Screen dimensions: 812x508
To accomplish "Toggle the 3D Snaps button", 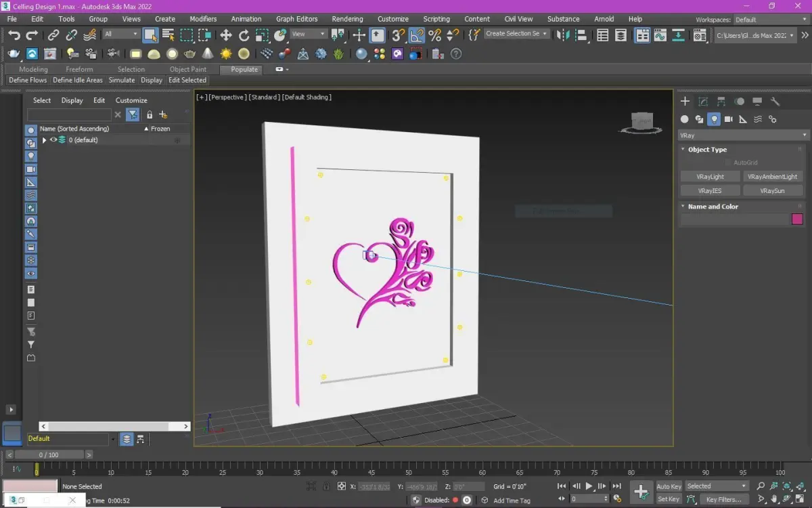I will [399, 35].
